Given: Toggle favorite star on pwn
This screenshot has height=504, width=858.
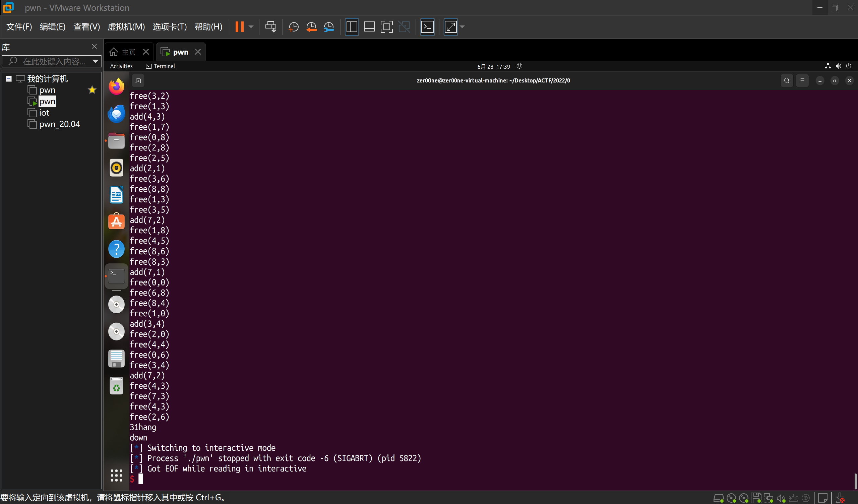Looking at the screenshot, I should (92, 90).
